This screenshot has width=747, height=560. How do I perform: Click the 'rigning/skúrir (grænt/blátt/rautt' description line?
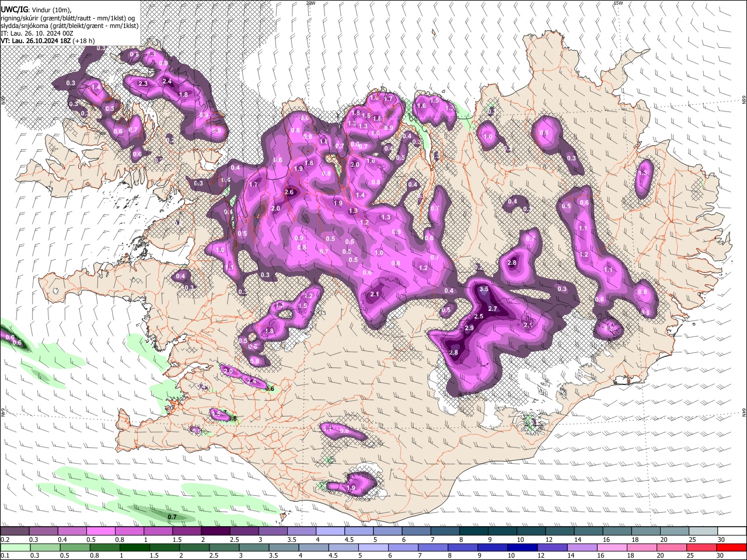pyautogui.click(x=68, y=17)
